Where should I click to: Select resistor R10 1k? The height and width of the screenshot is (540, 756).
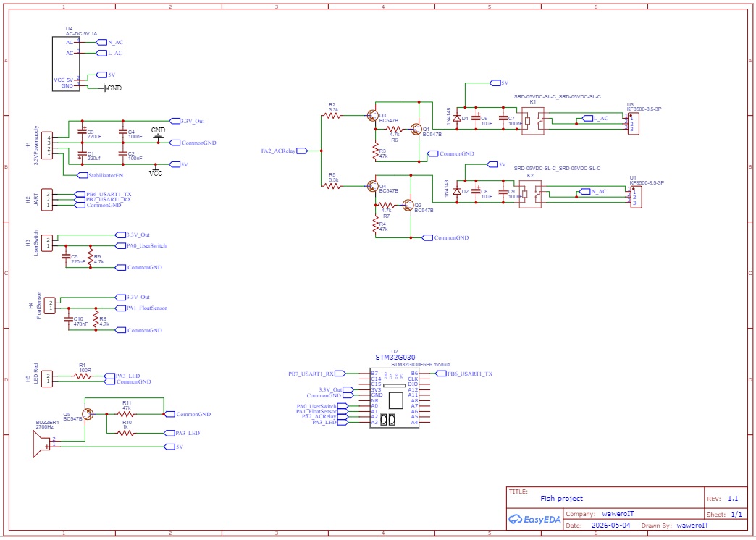[x=127, y=433]
